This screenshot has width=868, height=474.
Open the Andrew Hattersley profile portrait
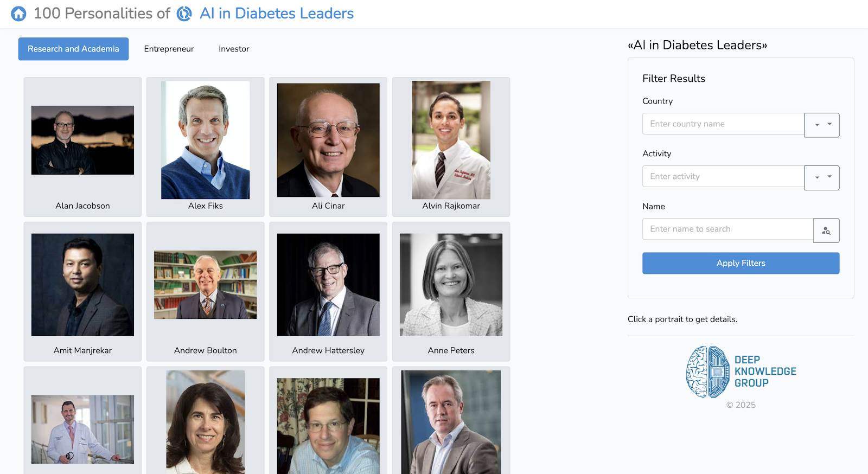328,285
